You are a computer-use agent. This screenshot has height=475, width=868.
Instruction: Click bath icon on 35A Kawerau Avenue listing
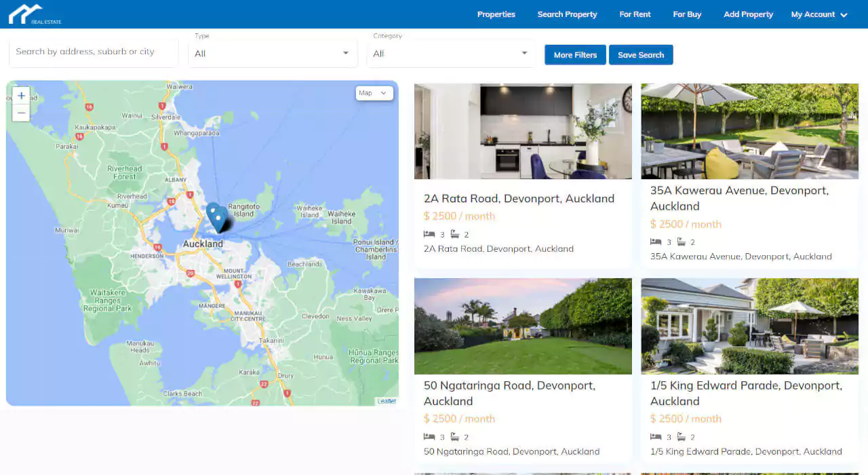[x=681, y=242]
